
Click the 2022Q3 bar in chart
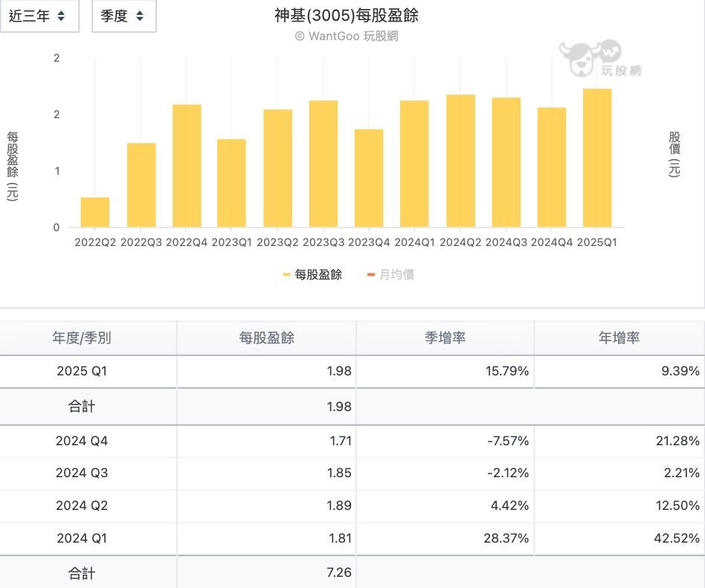coord(141,185)
